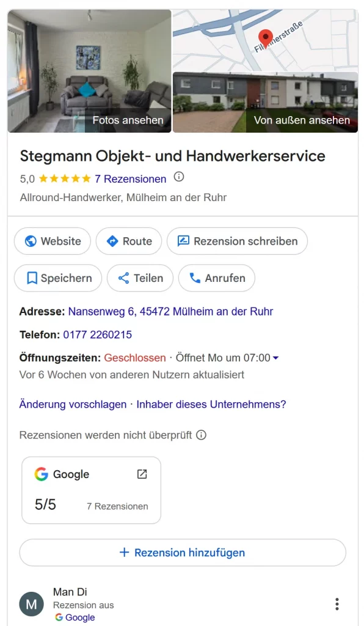The width and height of the screenshot is (364, 626).
Task: Click the Google logo on rating card
Action: coord(41,474)
